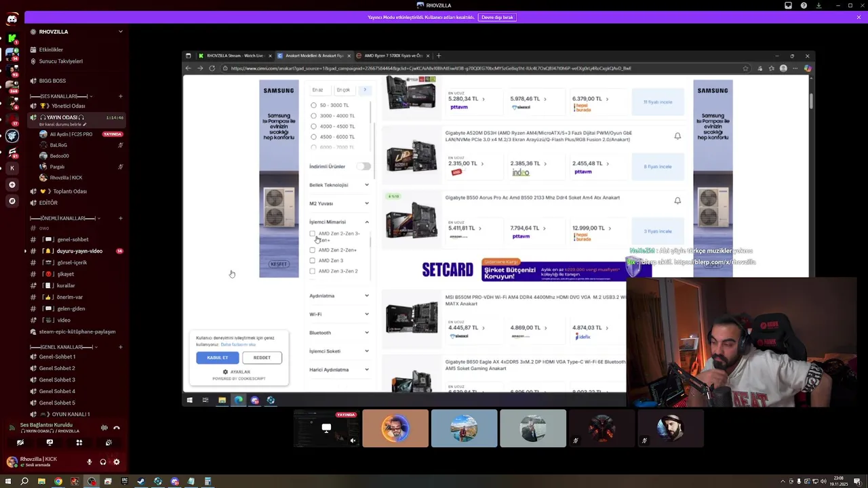
Task: Check AMD Zen 2-Zen 3-Zen+ option
Action: pyautogui.click(x=313, y=234)
